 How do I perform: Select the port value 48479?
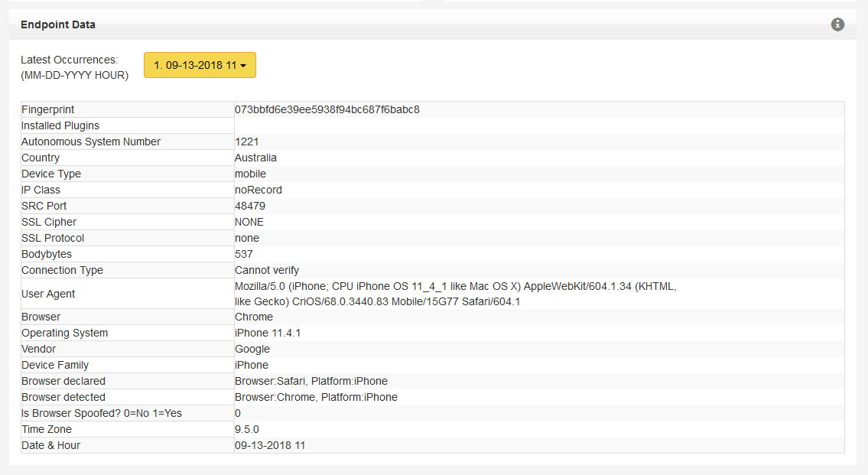click(x=250, y=206)
